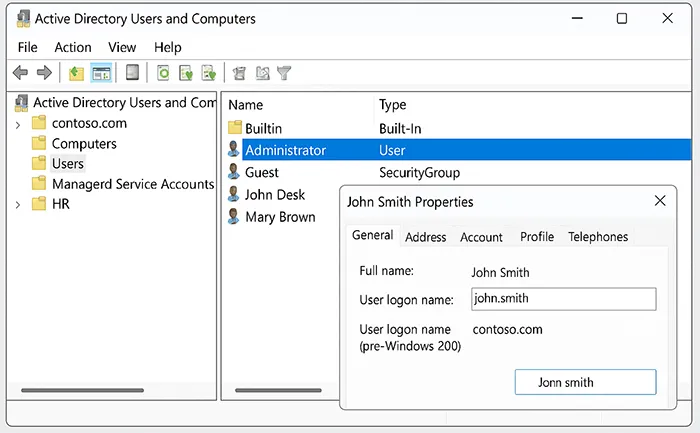Select Managed Service Accounts container
The width and height of the screenshot is (700, 433).
pos(132,184)
